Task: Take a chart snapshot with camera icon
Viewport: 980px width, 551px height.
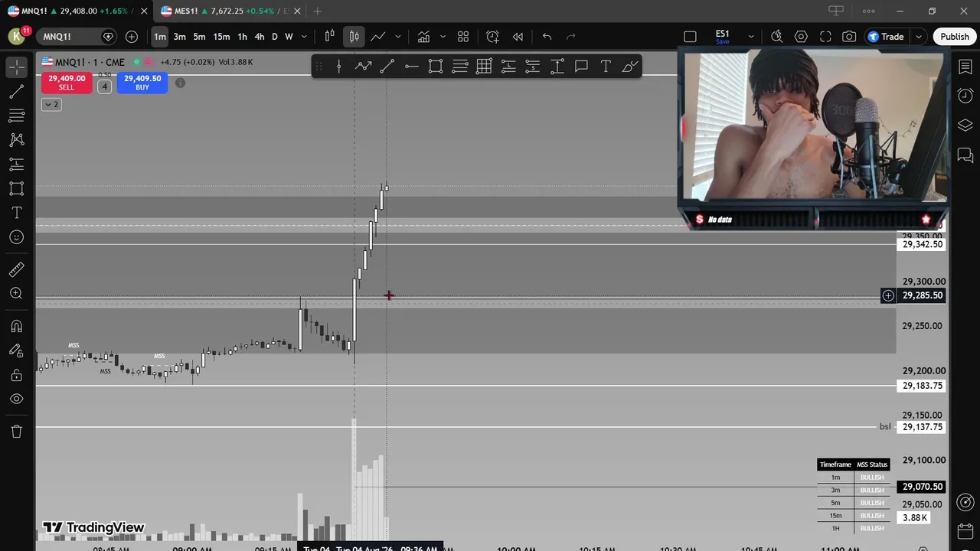Action: coord(849,37)
